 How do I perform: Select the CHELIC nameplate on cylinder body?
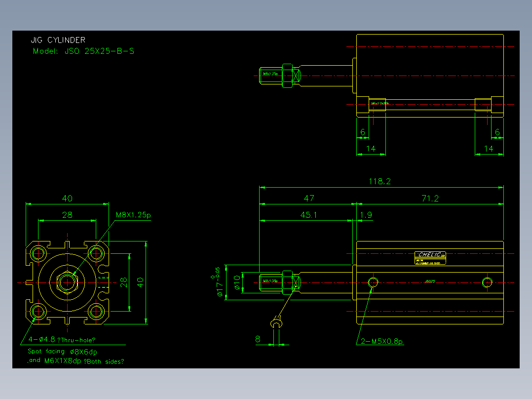point(430,258)
